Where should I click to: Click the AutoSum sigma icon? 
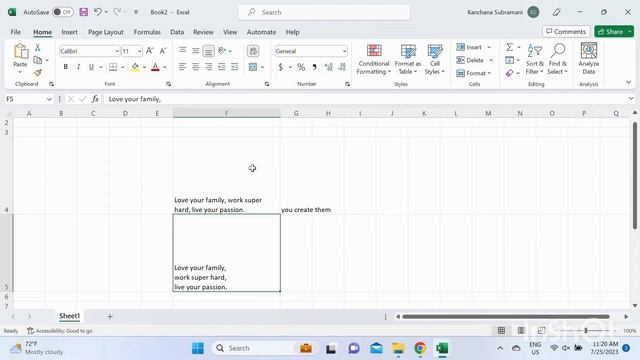tap(509, 47)
